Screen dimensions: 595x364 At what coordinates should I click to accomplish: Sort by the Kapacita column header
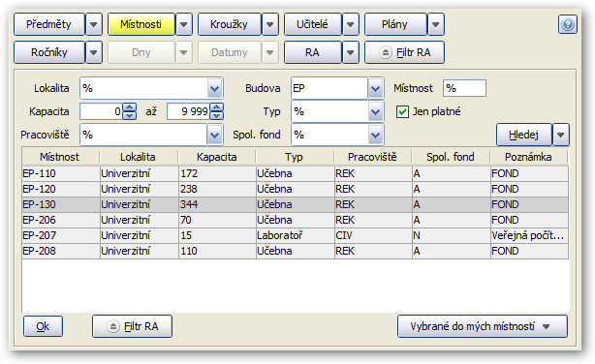[217, 157]
